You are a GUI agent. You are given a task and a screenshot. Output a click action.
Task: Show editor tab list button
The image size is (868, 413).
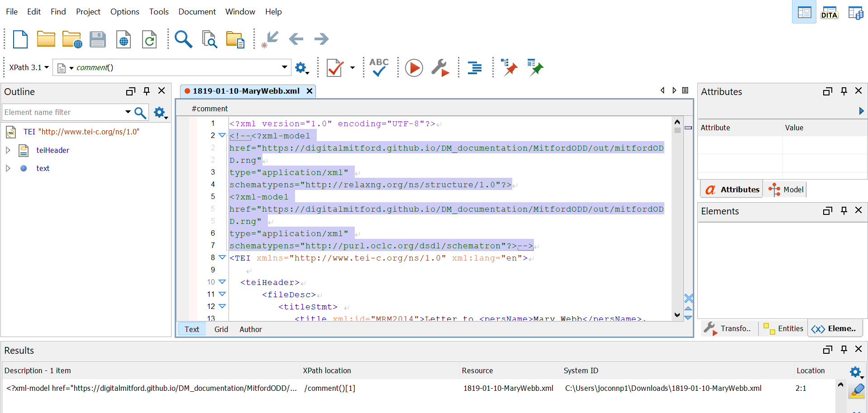tap(685, 90)
